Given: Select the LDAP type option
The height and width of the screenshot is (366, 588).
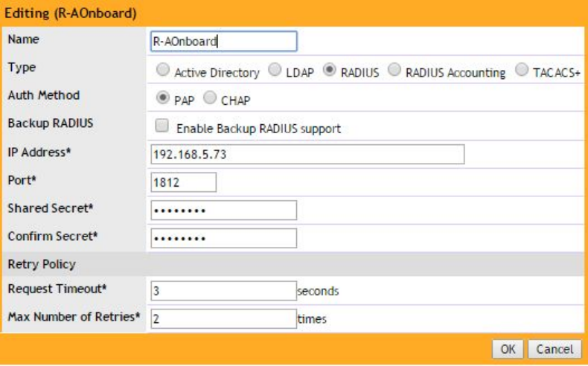Looking at the screenshot, I should click(x=275, y=70).
